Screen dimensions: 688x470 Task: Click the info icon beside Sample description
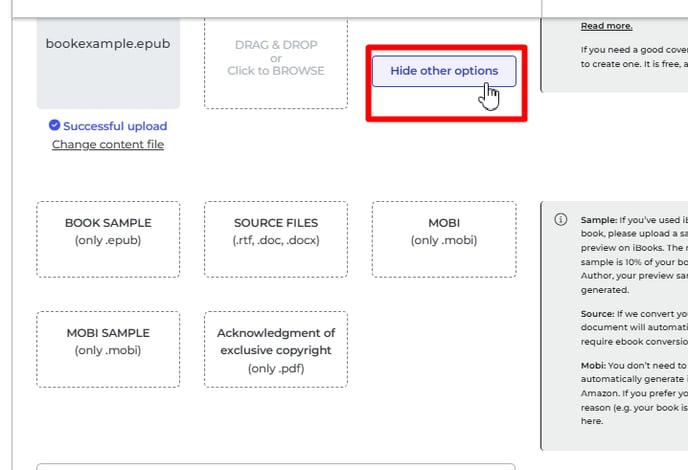561,219
